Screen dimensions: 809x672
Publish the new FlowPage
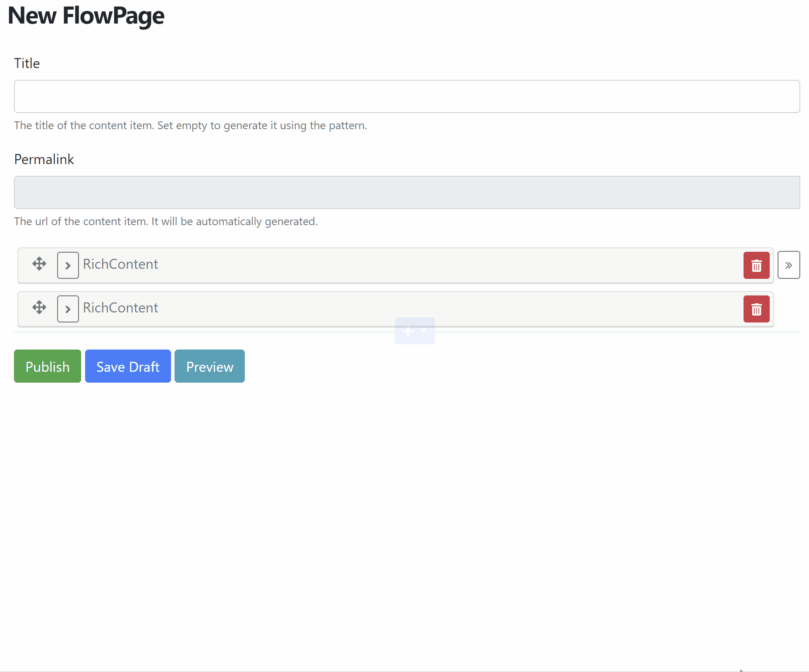47,366
